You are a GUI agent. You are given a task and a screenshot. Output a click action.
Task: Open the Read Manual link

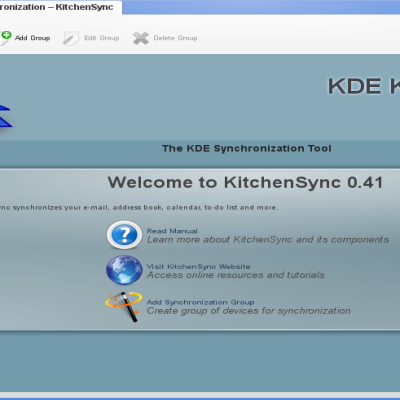172,231
